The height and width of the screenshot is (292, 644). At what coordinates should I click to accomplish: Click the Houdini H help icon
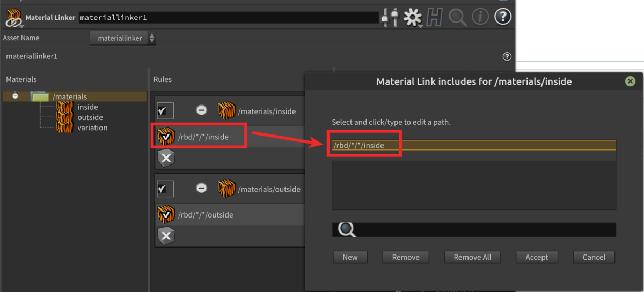pos(435,18)
